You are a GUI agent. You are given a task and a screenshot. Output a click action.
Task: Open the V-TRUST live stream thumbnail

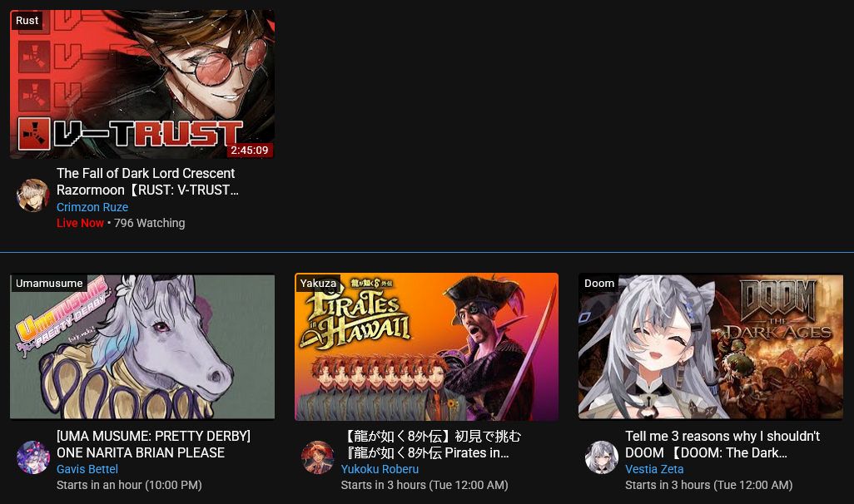(x=142, y=84)
